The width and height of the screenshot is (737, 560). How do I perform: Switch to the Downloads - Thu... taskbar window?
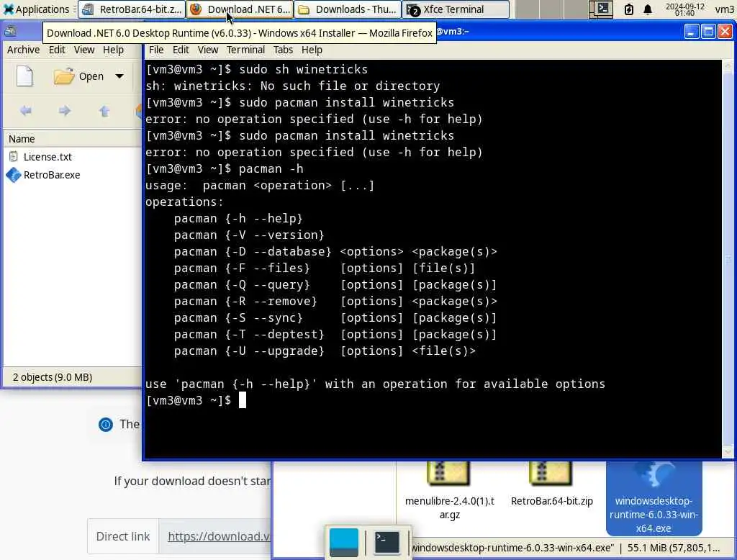click(348, 9)
